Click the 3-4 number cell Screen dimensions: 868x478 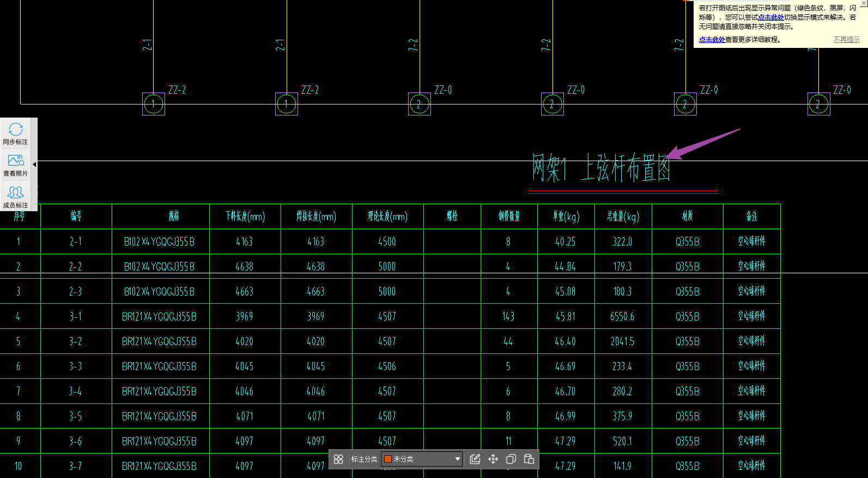click(x=76, y=391)
